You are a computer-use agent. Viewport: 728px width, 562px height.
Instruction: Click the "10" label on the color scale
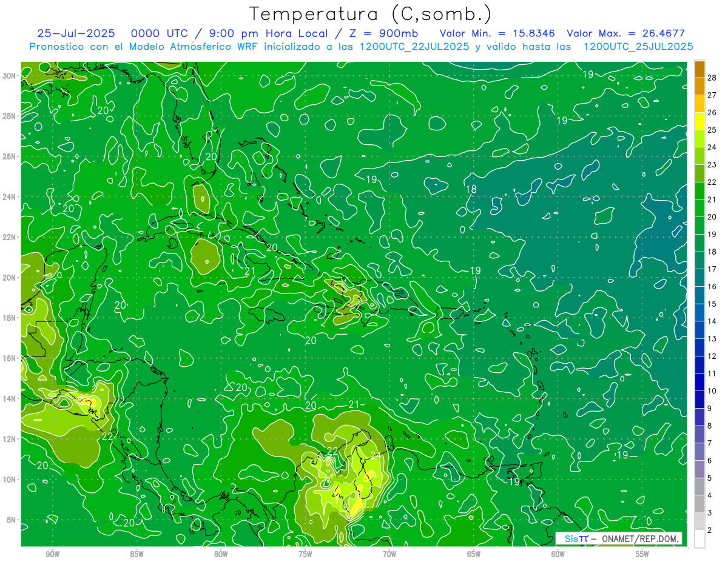coord(712,391)
